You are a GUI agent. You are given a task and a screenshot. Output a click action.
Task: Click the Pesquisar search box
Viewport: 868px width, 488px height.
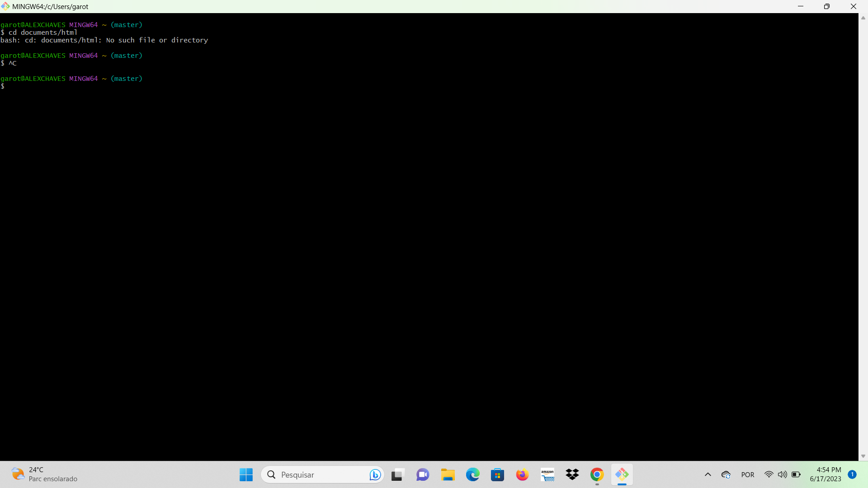click(322, 474)
